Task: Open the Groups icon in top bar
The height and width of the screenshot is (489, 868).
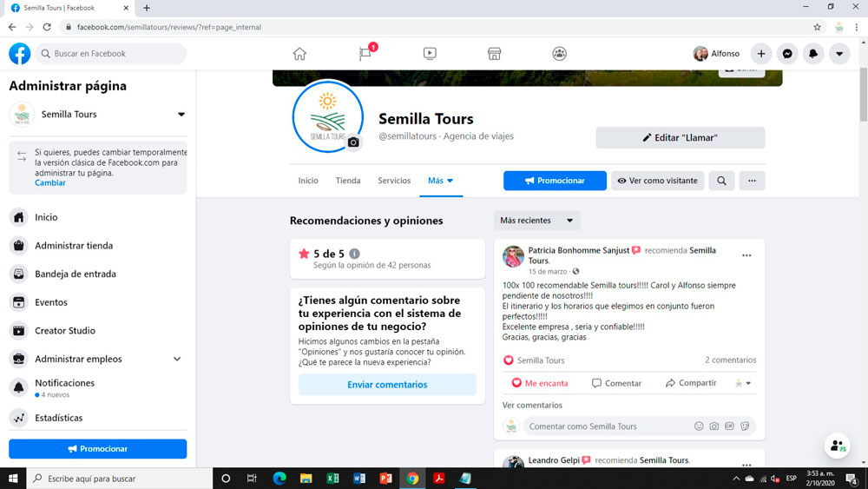Action: [x=559, y=54]
